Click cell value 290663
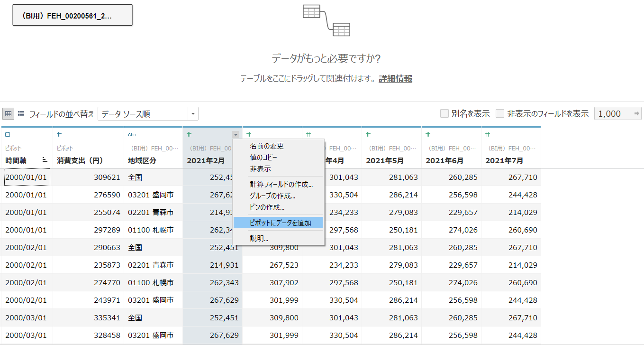Viewport: 644px width, 345px height. (x=107, y=248)
